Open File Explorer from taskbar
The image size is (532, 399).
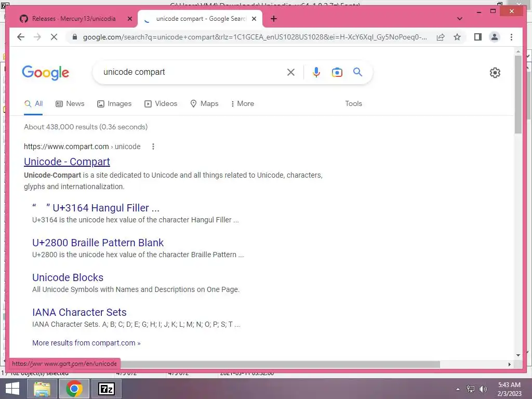[x=42, y=389]
